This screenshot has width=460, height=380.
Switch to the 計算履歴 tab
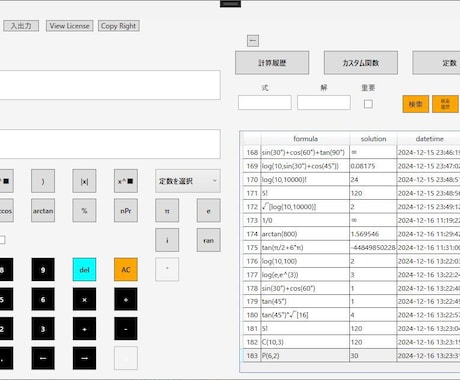[272, 63]
